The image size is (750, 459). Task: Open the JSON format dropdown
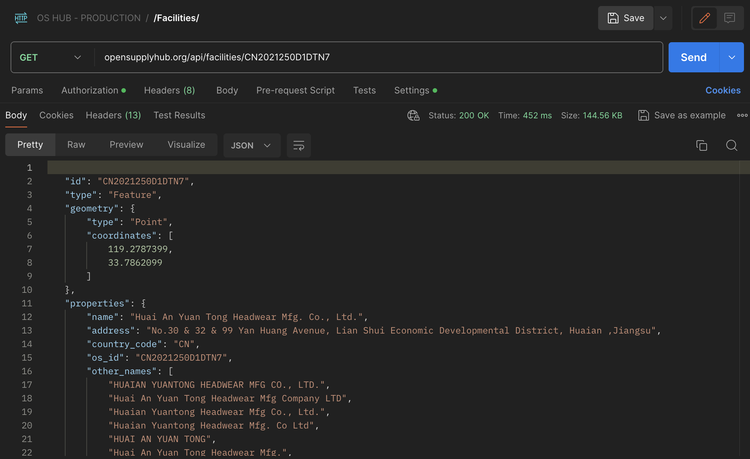pos(251,145)
